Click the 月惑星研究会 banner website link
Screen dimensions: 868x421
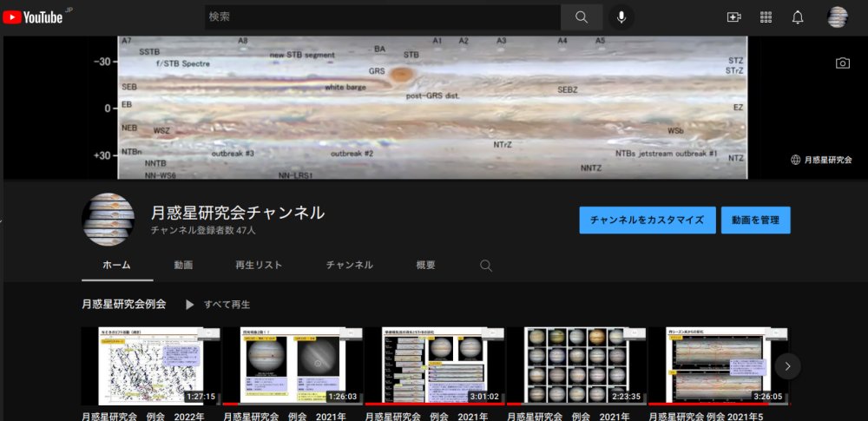[821, 161]
